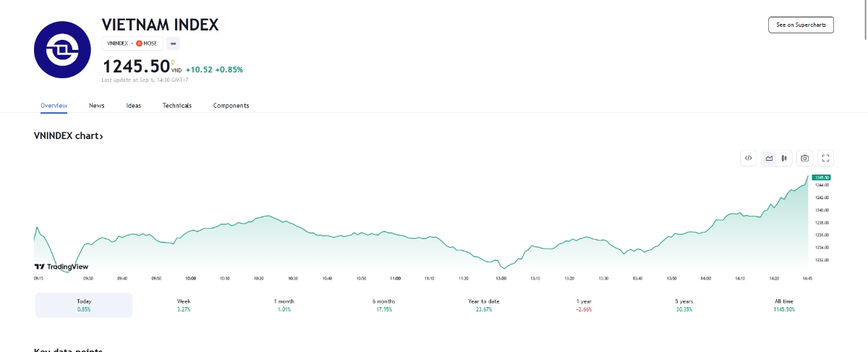Click the market status dash icon
Screen dimensions: 868x352
click(x=174, y=43)
